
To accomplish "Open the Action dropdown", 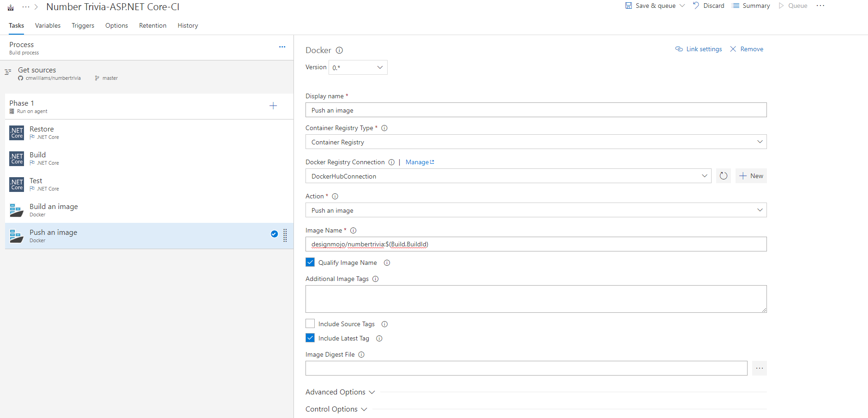I will point(535,210).
